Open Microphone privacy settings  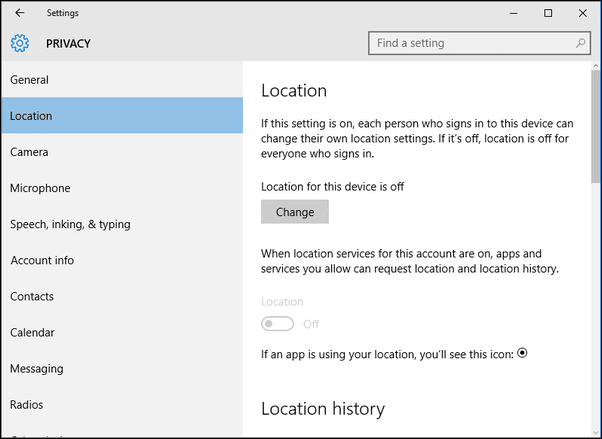point(122,188)
